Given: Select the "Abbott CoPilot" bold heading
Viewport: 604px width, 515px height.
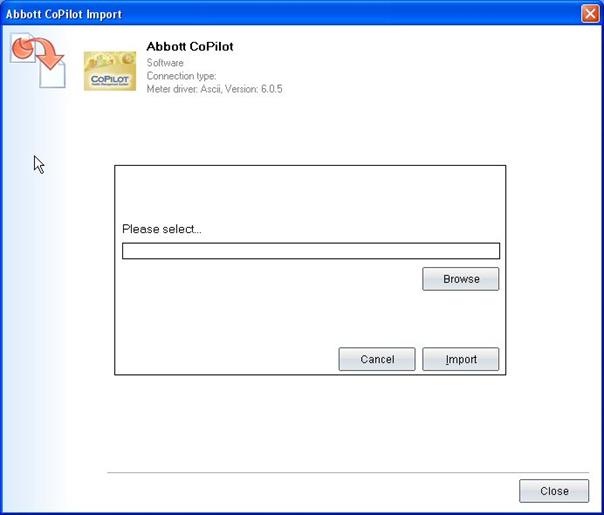Looking at the screenshot, I should [x=189, y=47].
